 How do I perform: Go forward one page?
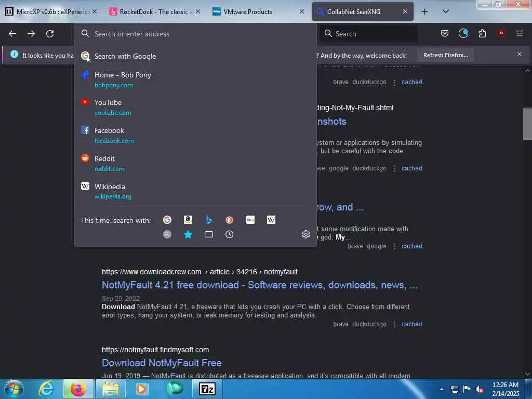pyautogui.click(x=31, y=34)
